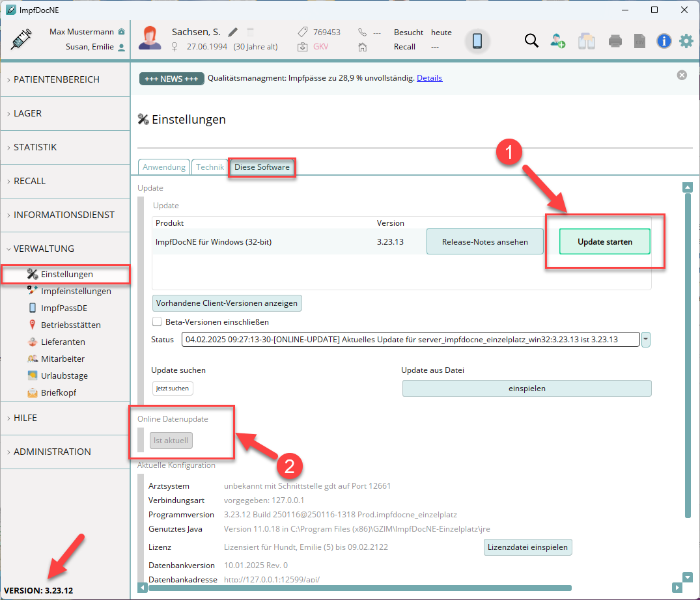Click the birth date 27.06.1994
The width and height of the screenshot is (700, 600).
point(206,47)
